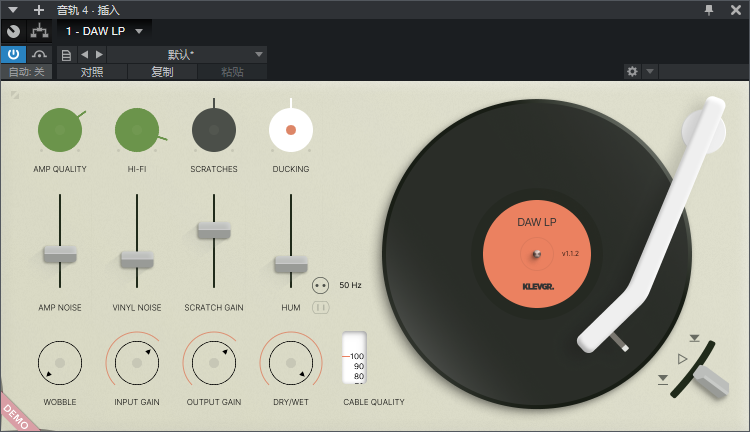Expand the arrow next to gear icon

tap(650, 72)
